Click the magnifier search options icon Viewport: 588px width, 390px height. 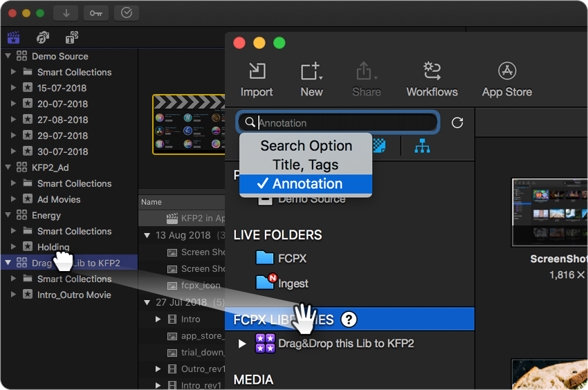250,122
